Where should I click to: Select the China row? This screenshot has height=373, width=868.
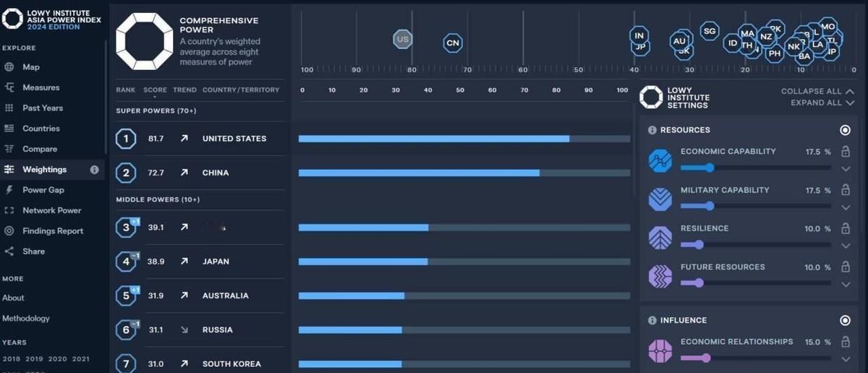[200, 173]
